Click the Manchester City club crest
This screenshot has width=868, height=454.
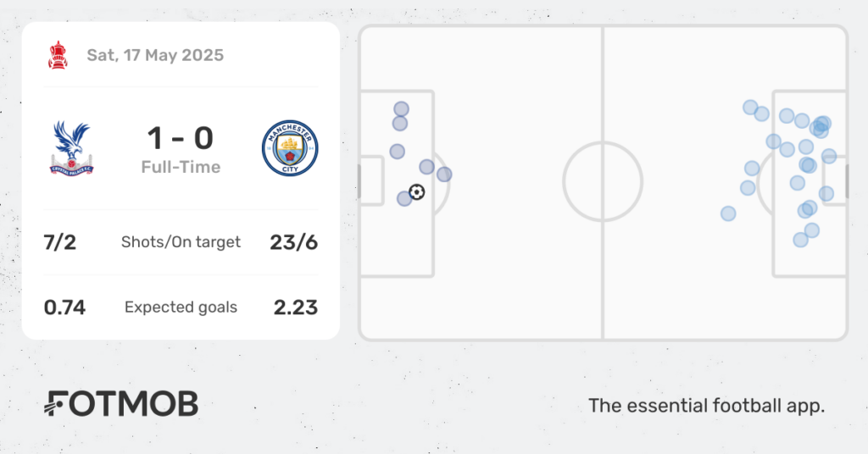tap(290, 148)
